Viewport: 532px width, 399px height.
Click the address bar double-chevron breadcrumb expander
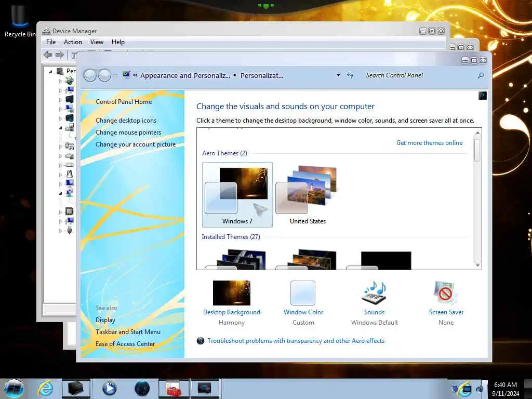point(135,75)
